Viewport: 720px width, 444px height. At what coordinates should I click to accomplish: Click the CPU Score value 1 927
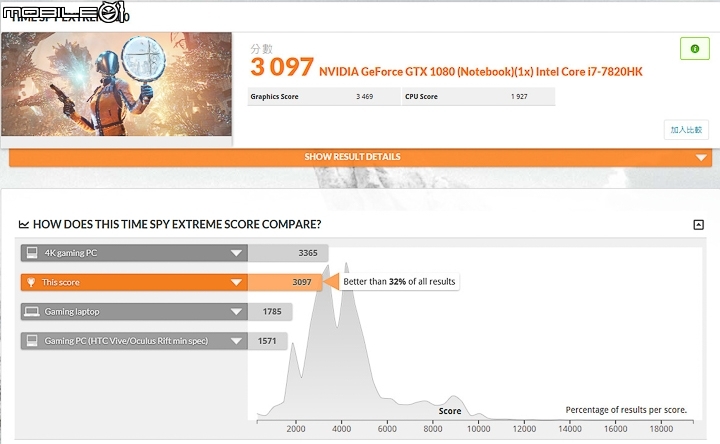pos(519,96)
